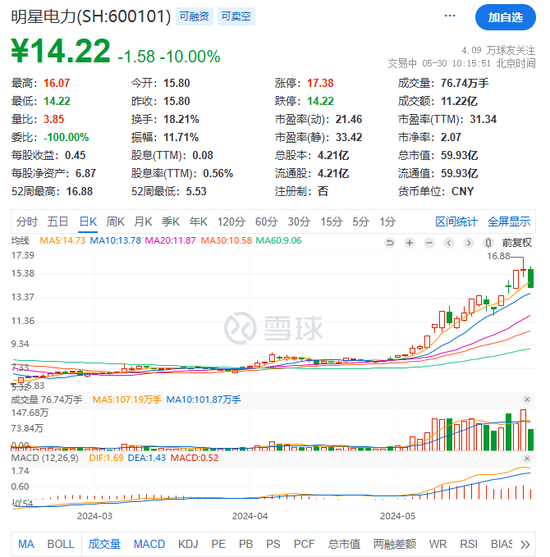550x557 pixels.
Task: Click the MA10:13.78 legend label
Action: (x=115, y=240)
